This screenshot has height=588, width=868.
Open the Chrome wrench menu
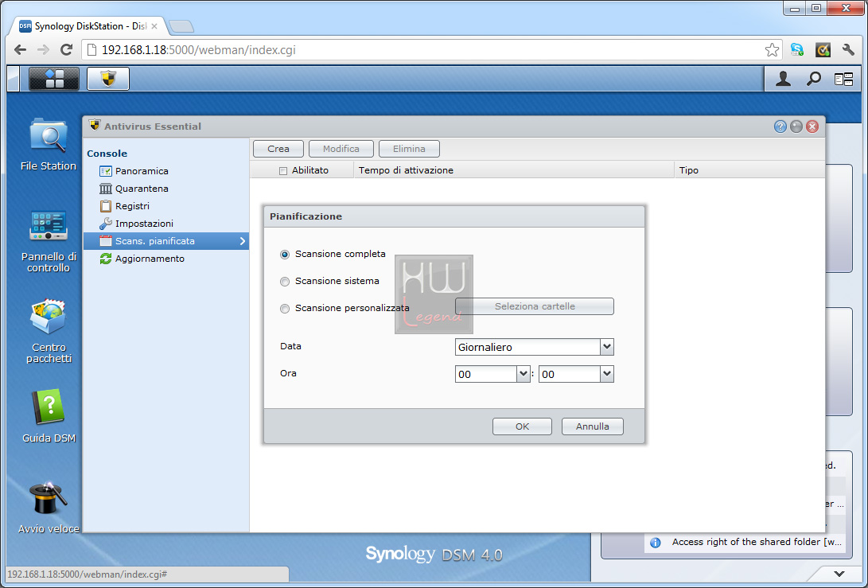click(x=849, y=50)
